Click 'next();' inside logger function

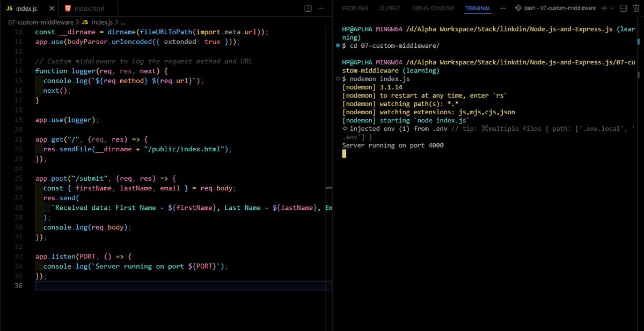57,90
